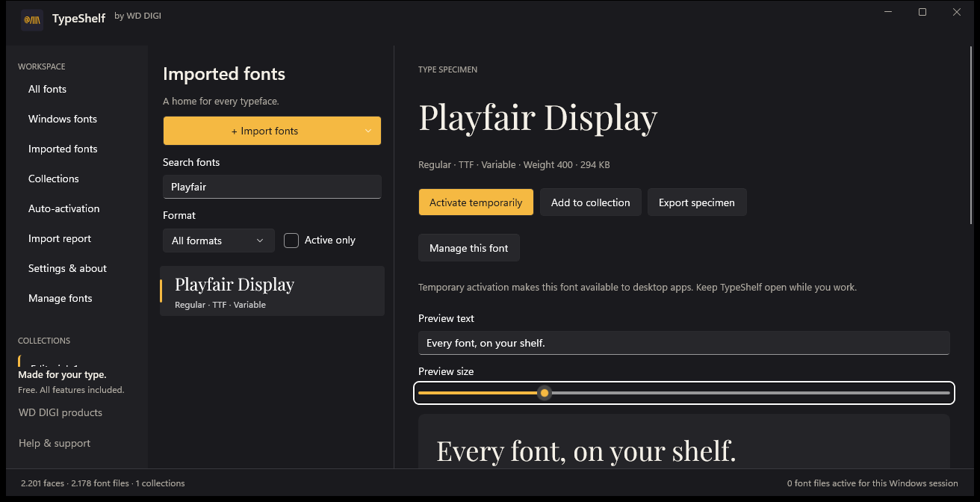
Task: Click Export specimen button
Action: [697, 202]
